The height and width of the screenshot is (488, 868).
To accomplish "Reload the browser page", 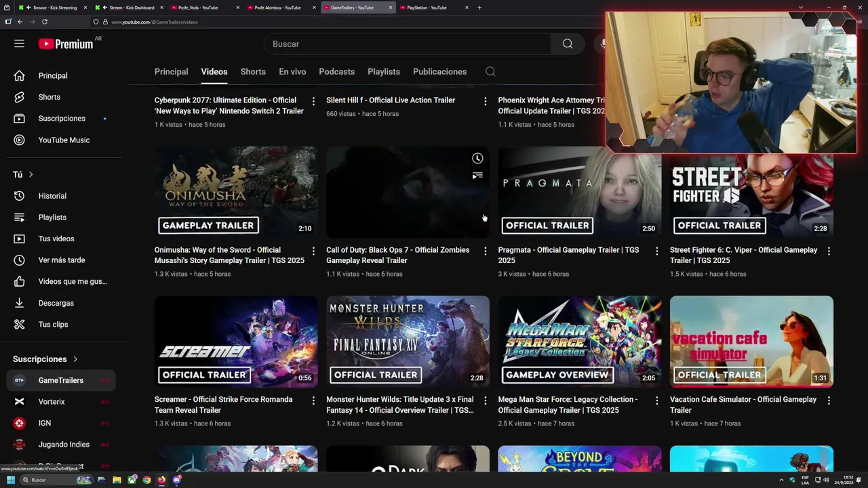I will point(45,22).
